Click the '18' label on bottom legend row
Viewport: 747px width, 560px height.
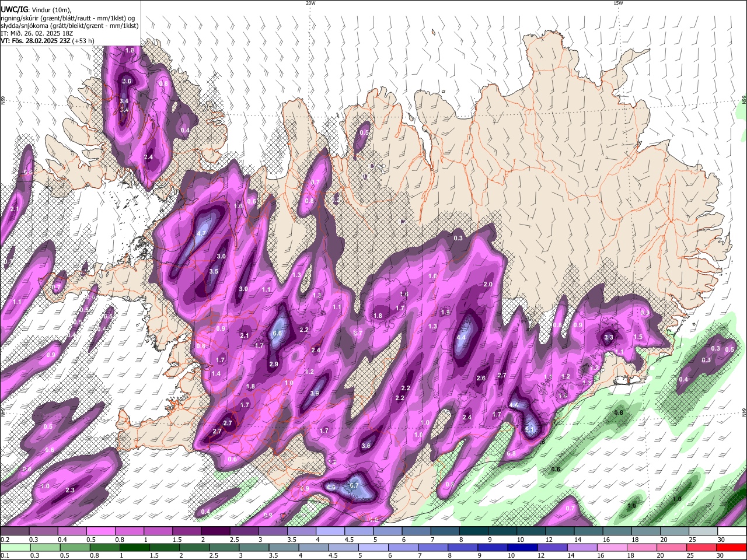pos(630,555)
